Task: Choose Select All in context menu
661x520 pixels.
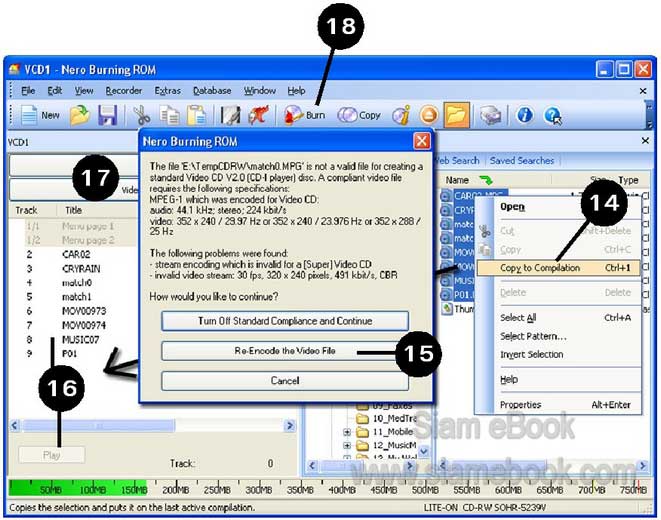Action: [558, 318]
